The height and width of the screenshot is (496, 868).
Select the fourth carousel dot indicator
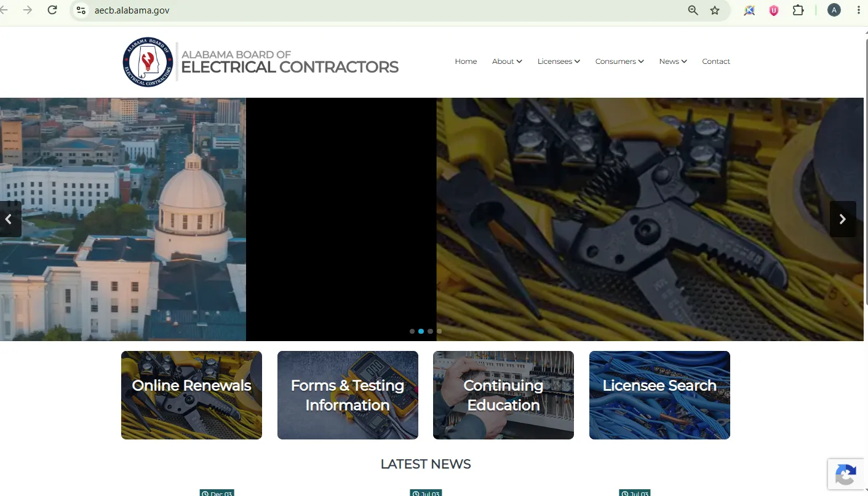click(439, 331)
